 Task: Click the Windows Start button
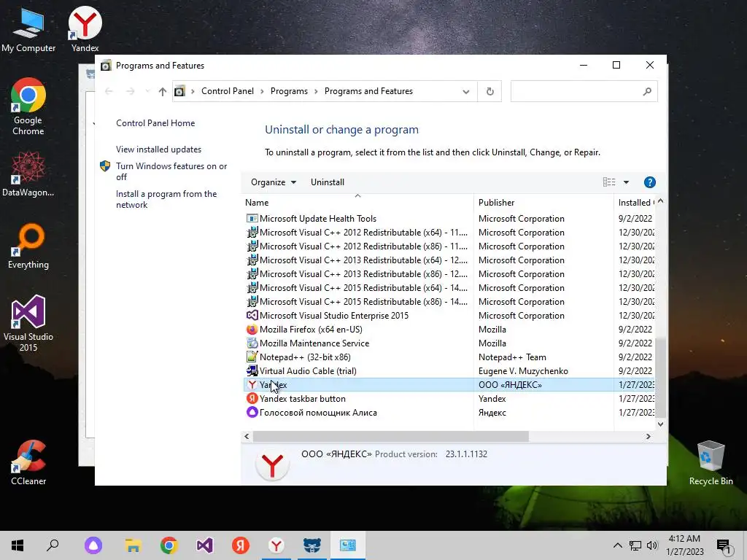tap(18, 545)
